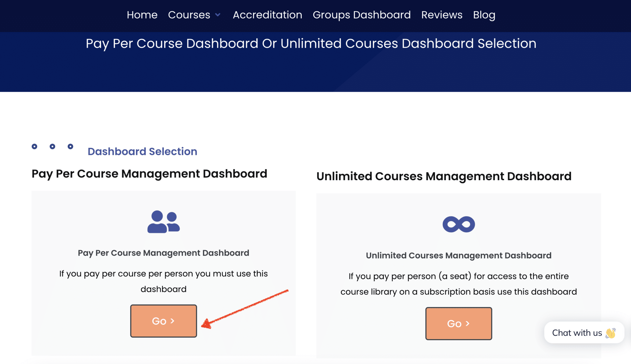This screenshot has width=631, height=364.
Task: Click the arrow chevron inside the left Go button
Action: [x=173, y=321]
